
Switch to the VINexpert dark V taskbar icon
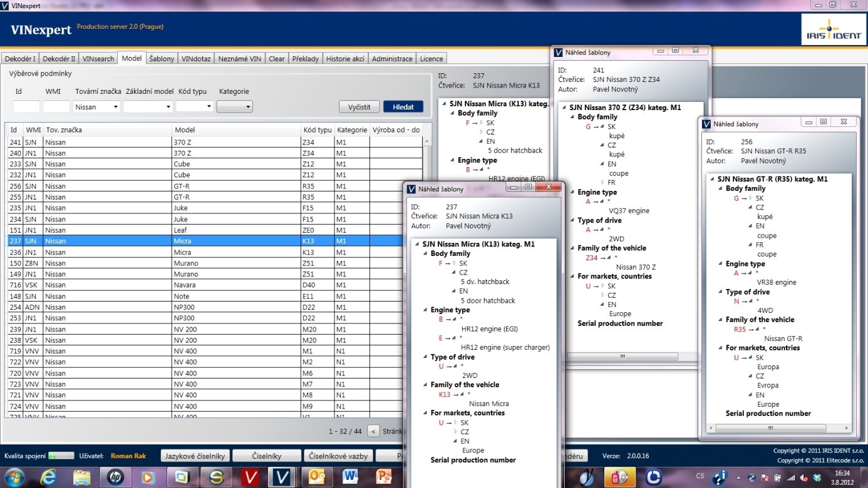coord(281,477)
